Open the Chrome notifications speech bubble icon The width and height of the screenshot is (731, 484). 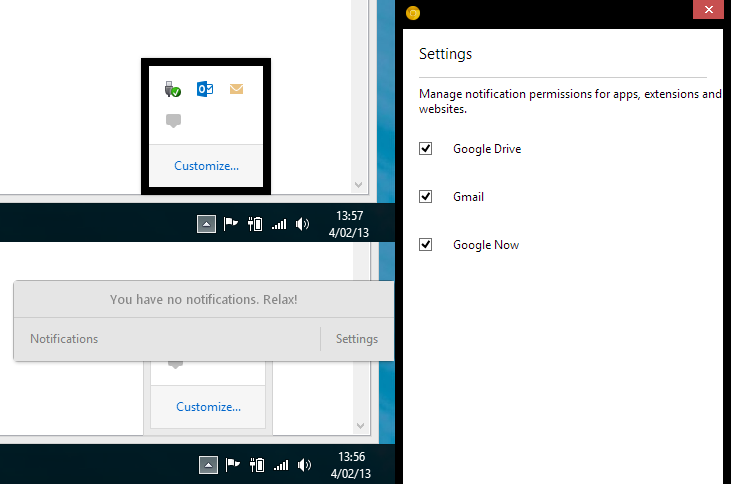pos(173,120)
